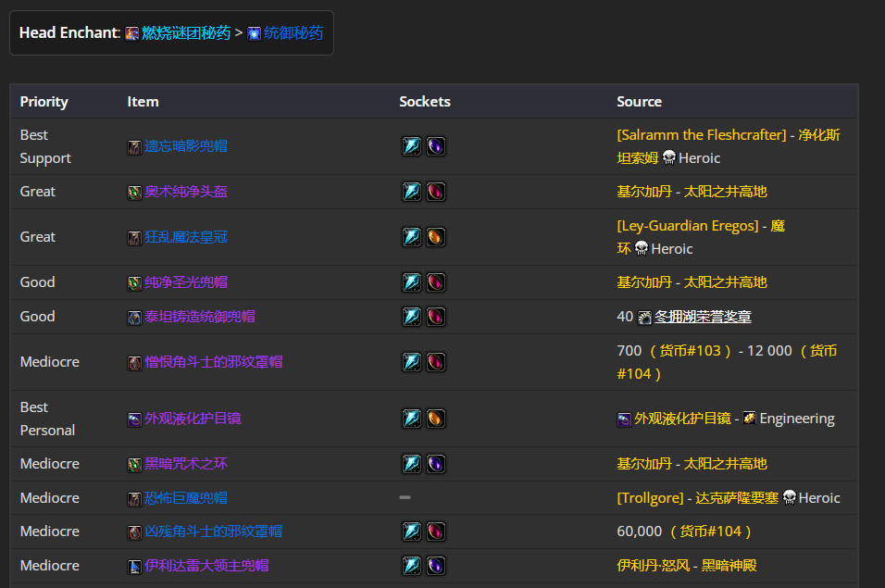Screen dimensions: 885x588
Task: Click red gem socket in 憎恨角斗士的邪纹罩帽 row
Action: coord(436,362)
